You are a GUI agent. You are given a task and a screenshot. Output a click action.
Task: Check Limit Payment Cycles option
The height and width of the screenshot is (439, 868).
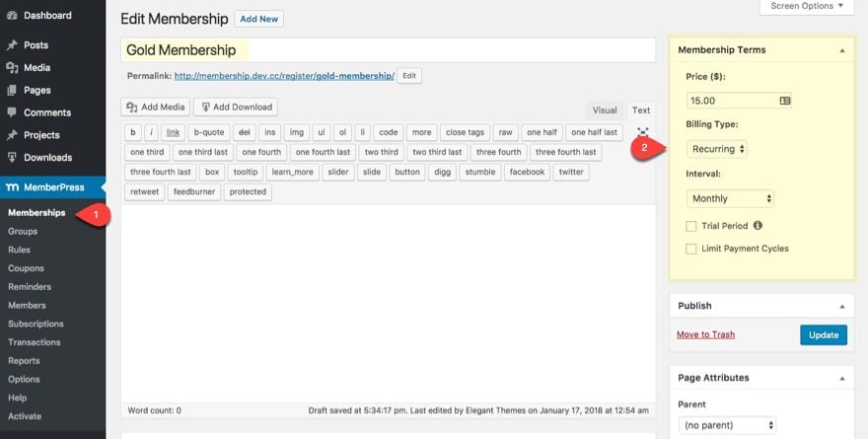690,249
